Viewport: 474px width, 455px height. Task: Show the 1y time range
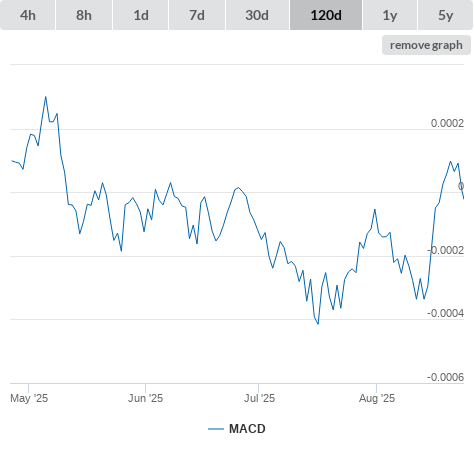pyautogui.click(x=390, y=15)
